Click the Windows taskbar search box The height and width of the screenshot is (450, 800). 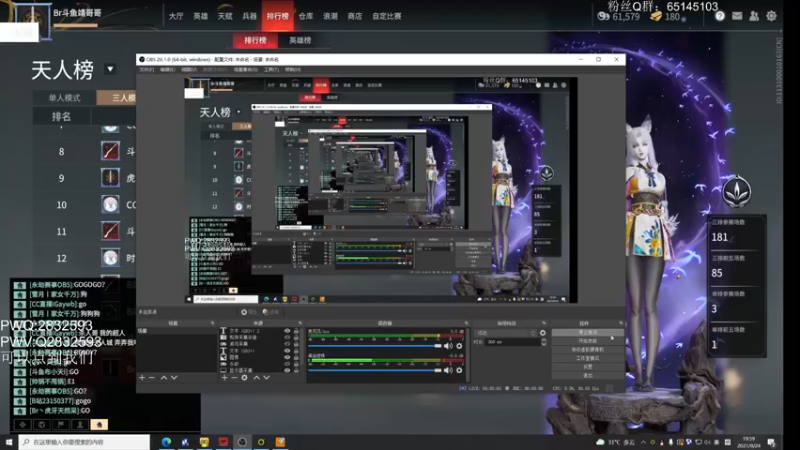84,442
